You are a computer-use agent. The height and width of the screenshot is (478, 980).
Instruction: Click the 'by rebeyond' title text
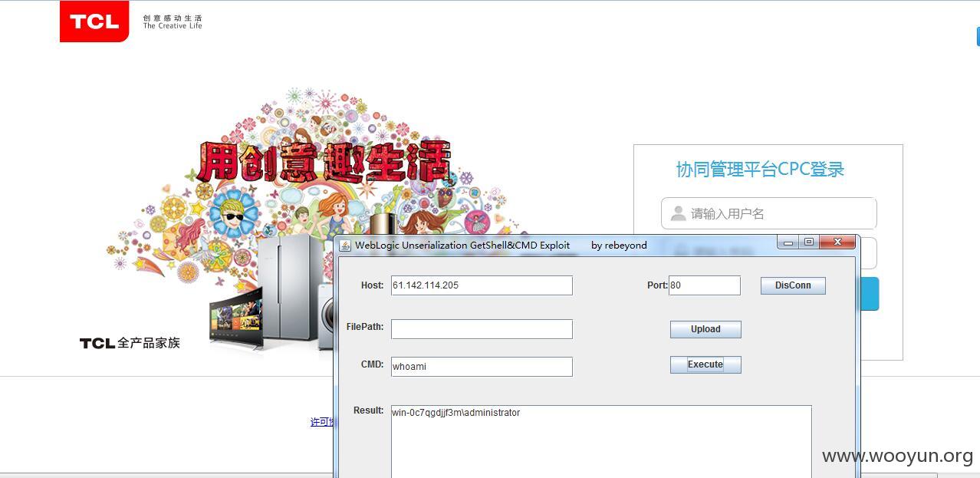coord(619,246)
